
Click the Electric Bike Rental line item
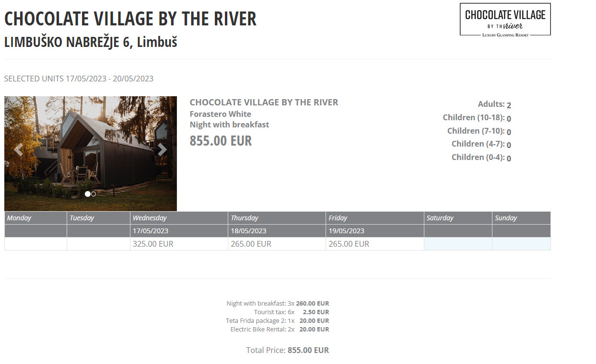280,330
